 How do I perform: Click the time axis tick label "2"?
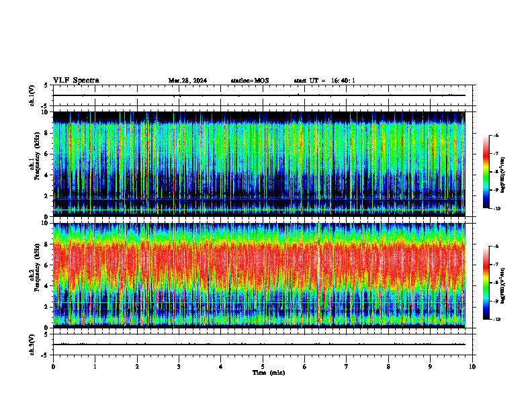pyautogui.click(x=137, y=367)
